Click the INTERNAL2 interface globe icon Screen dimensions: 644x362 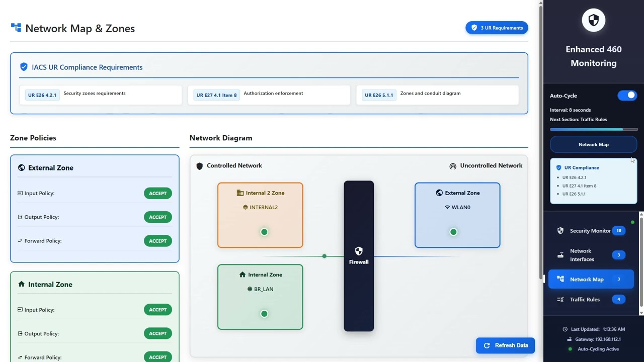(x=246, y=207)
